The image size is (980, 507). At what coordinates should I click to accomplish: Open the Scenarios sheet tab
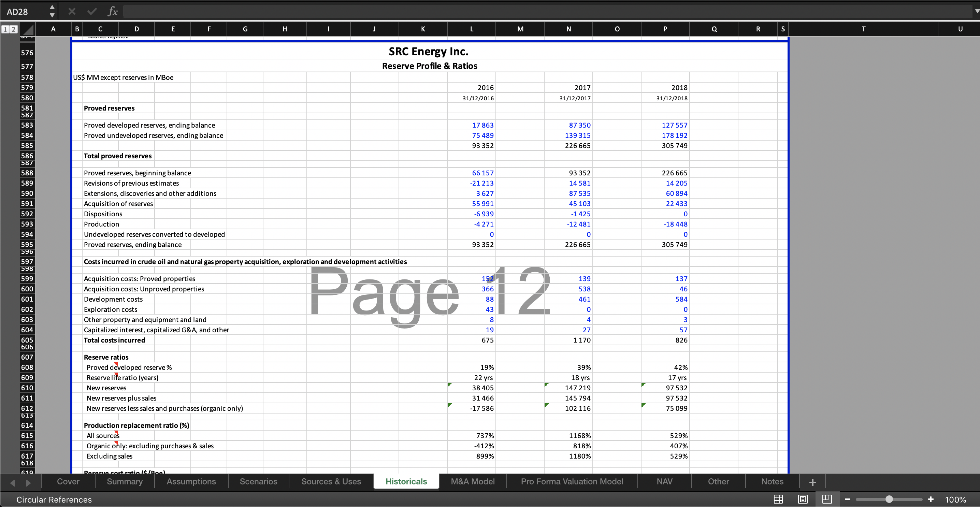coord(258,481)
